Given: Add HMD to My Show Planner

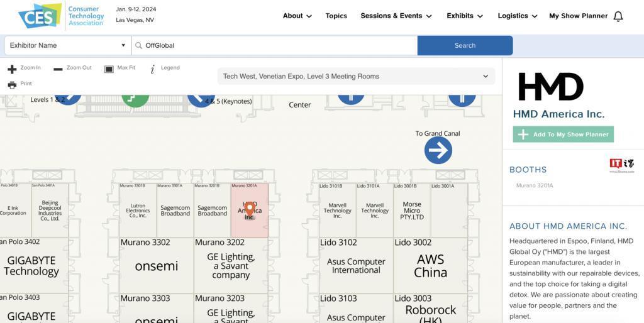Looking at the screenshot, I should (x=563, y=134).
